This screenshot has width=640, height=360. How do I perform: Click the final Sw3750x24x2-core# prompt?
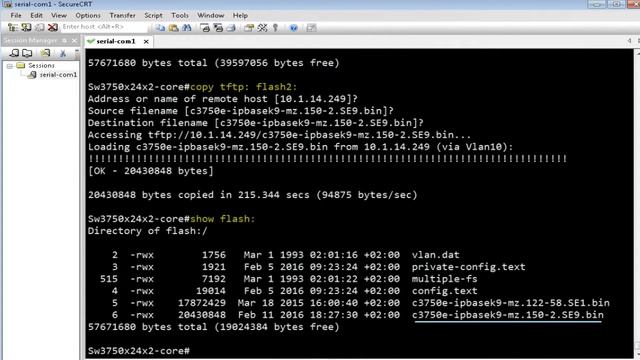[139, 351]
